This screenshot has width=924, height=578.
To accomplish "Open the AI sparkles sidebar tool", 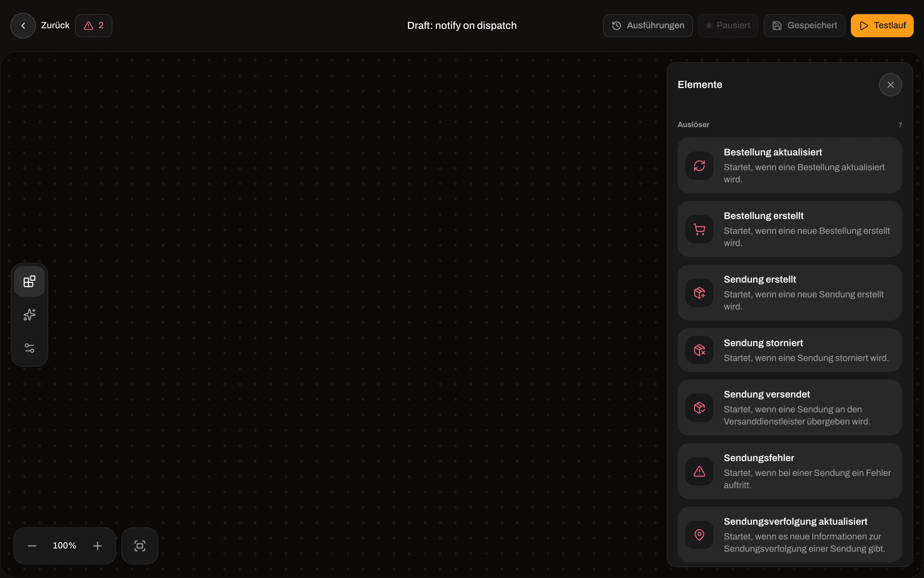I will pyautogui.click(x=30, y=315).
